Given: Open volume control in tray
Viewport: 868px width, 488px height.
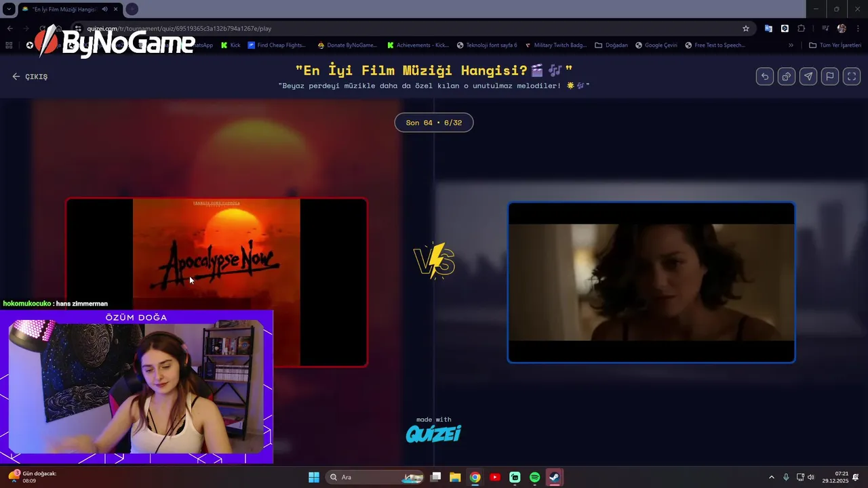Looking at the screenshot, I should tap(811, 477).
